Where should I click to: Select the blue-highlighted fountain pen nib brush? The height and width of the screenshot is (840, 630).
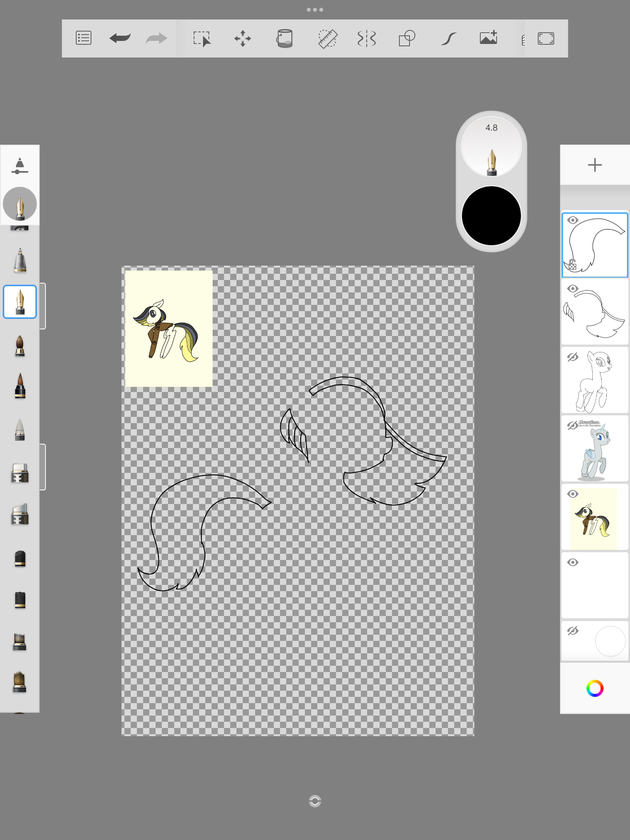pos(20,302)
